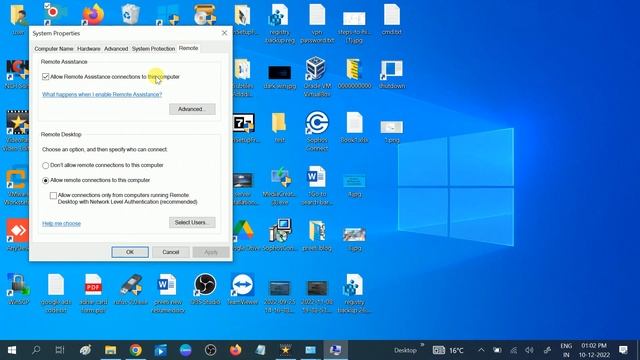Image resolution: width=640 pixels, height=360 pixels.
Task: Open the Firefox shortcut on the desktop
Action: [x=93, y=15]
